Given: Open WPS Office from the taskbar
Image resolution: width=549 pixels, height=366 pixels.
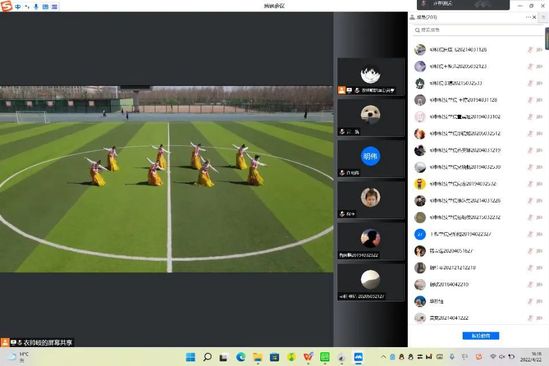Looking at the screenshot, I should [x=308, y=357].
